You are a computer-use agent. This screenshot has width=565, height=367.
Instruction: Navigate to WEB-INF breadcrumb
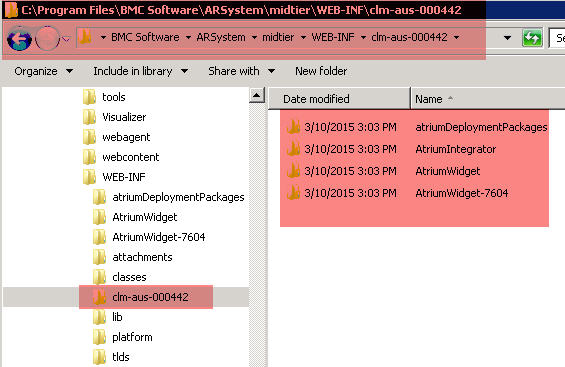click(x=333, y=37)
